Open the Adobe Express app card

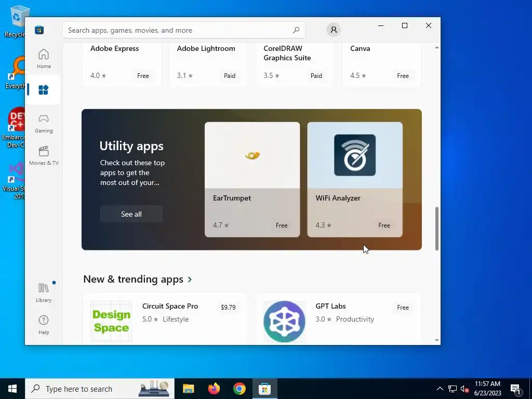(122, 64)
